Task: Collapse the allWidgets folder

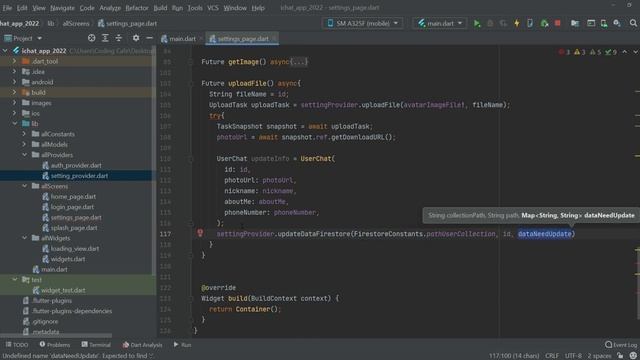Action: [x=24, y=238]
